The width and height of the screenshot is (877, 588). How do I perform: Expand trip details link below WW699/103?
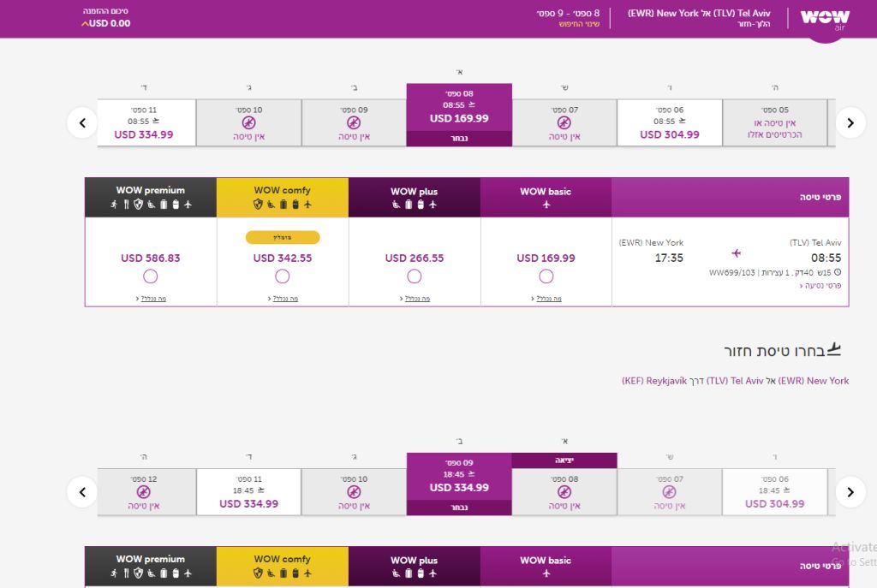(820, 286)
